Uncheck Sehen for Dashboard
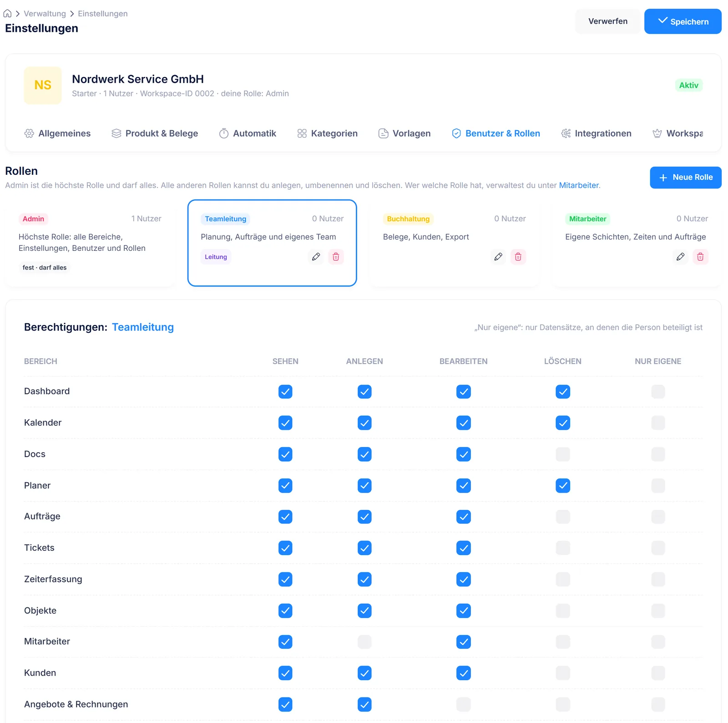728x723 pixels. pos(285,392)
